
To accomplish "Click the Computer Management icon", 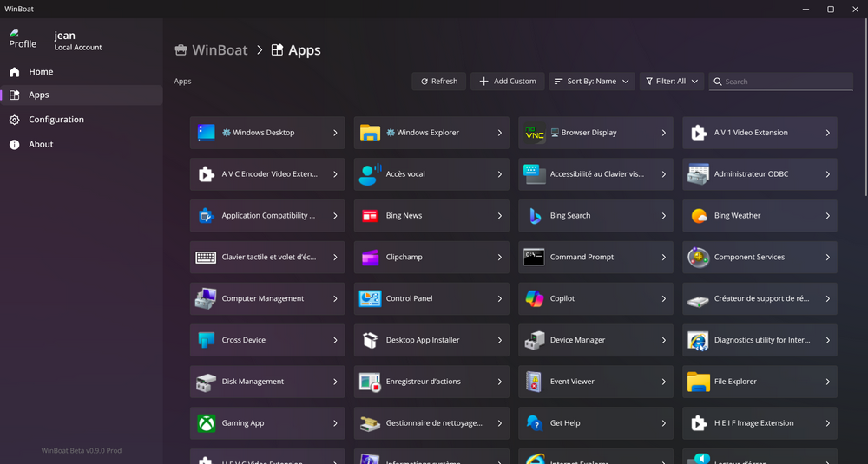I will [x=206, y=298].
